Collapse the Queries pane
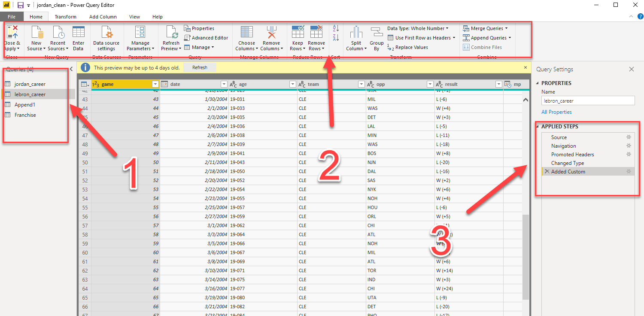Viewport: 644px width, 316px height. (71, 70)
